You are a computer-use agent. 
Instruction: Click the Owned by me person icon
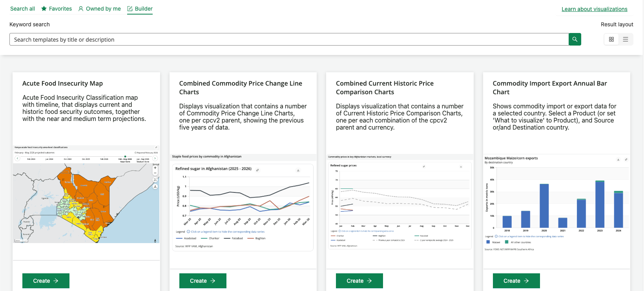click(81, 9)
